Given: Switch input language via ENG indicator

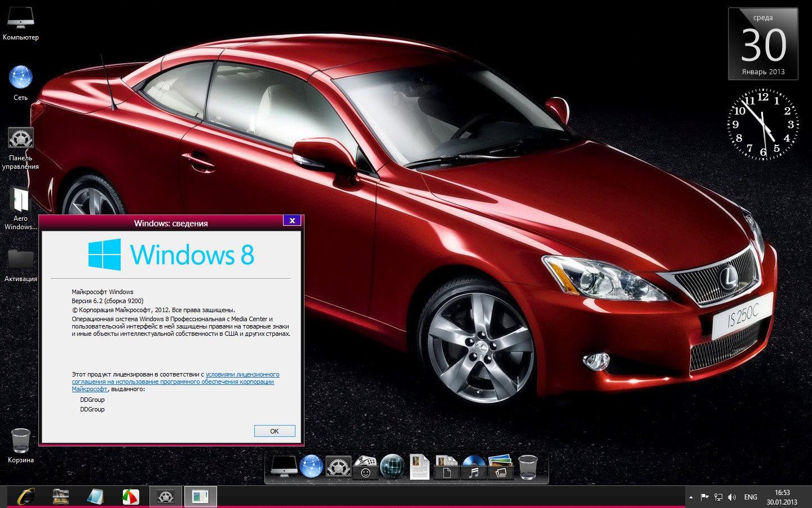Looking at the screenshot, I should point(751,497).
